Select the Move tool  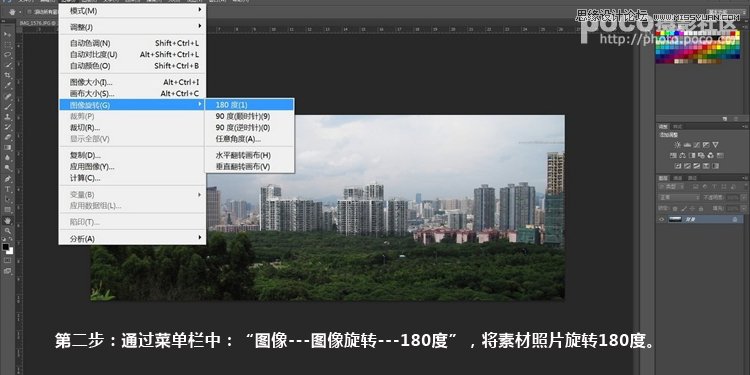8,34
